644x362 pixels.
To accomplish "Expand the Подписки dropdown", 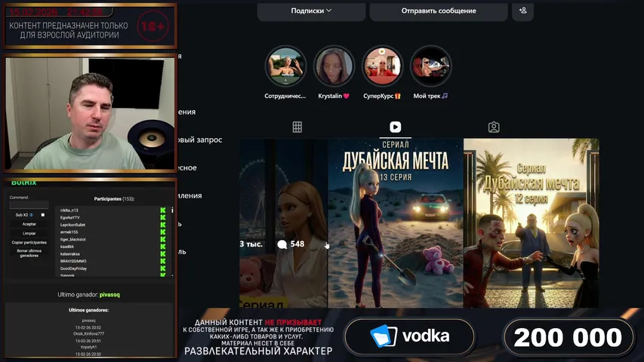I will tap(311, 11).
